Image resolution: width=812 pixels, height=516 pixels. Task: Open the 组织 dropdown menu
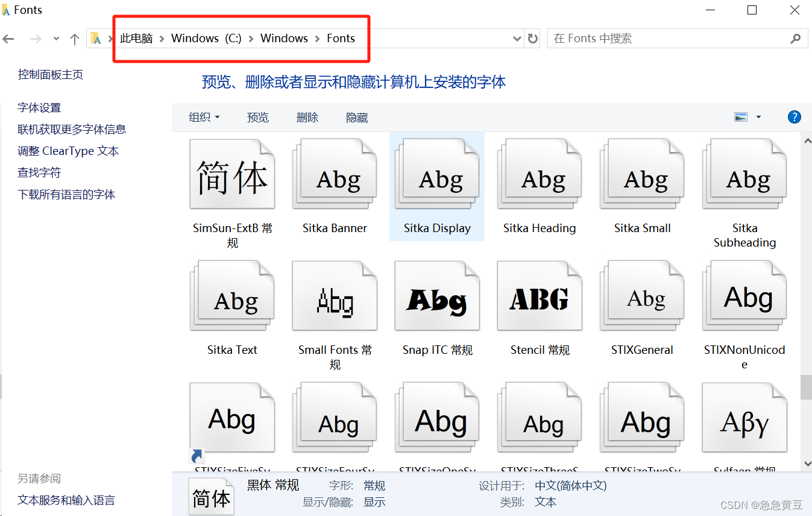(x=204, y=117)
